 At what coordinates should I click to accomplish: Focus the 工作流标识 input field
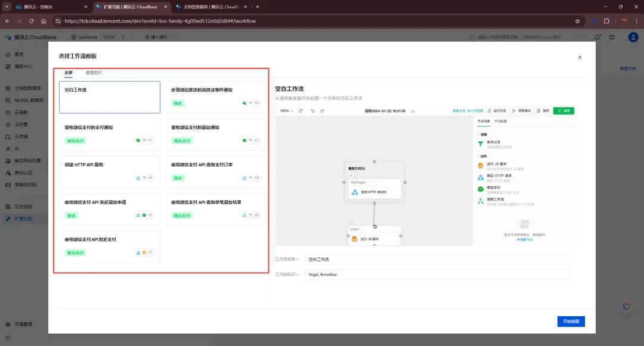click(438, 275)
